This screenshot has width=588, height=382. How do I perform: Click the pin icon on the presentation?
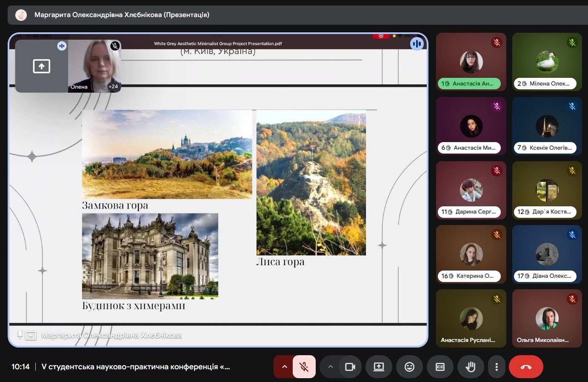20,335
